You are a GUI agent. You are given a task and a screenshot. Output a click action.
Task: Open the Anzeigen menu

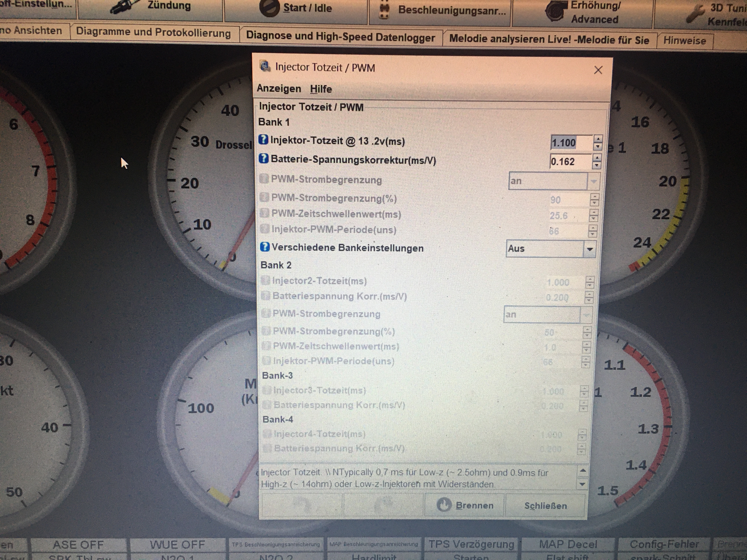click(x=279, y=89)
